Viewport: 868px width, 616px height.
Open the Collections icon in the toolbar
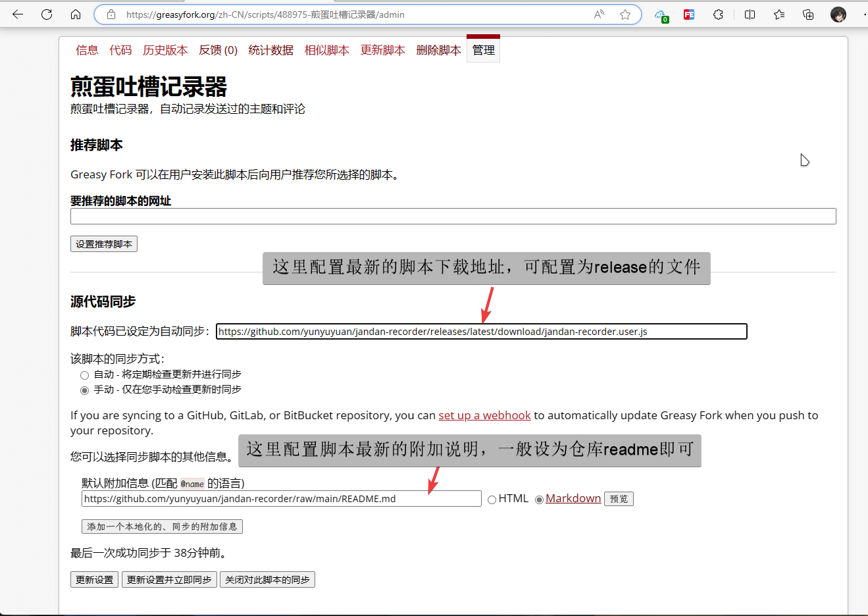tap(808, 14)
